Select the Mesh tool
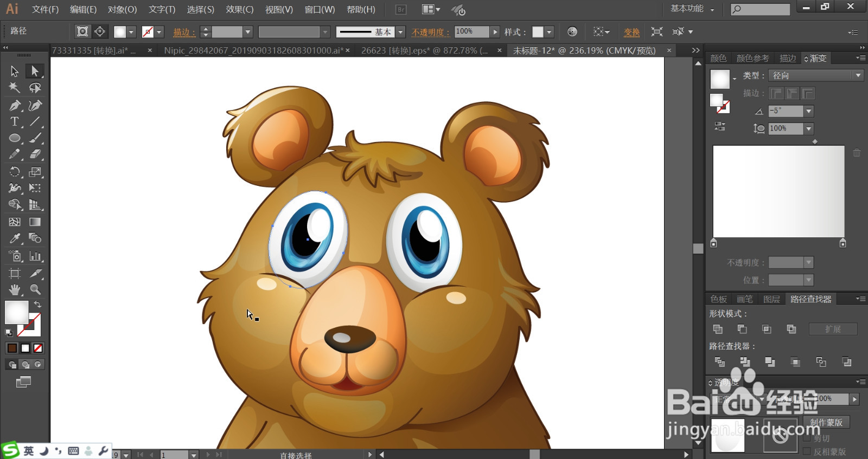The height and width of the screenshot is (459, 868). click(15, 222)
